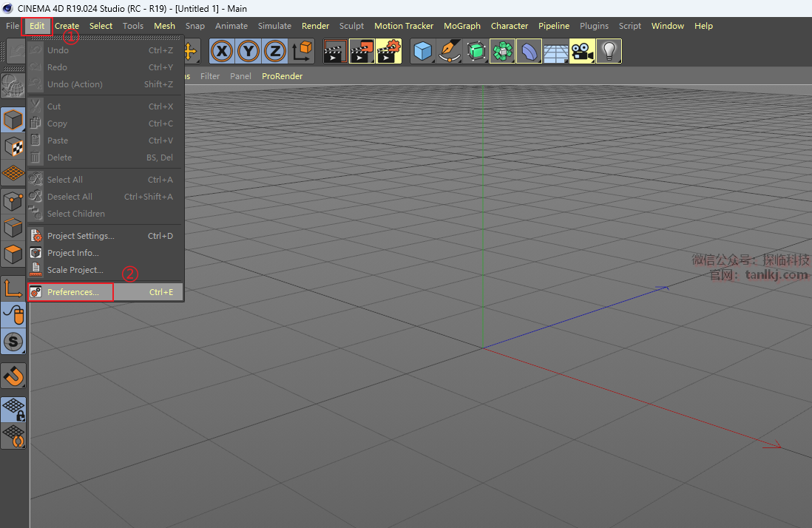The height and width of the screenshot is (528, 812).
Task: Choose Project Settings menu entry
Action: (x=81, y=236)
